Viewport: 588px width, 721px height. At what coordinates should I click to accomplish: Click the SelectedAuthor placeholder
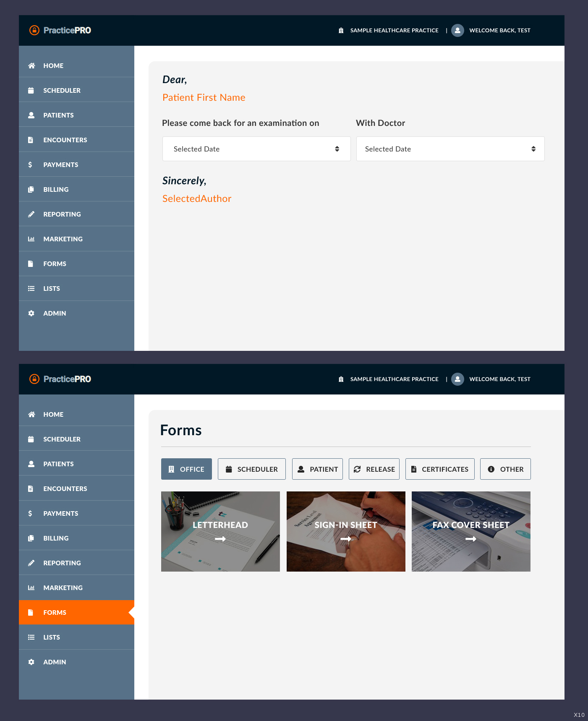[x=197, y=199]
